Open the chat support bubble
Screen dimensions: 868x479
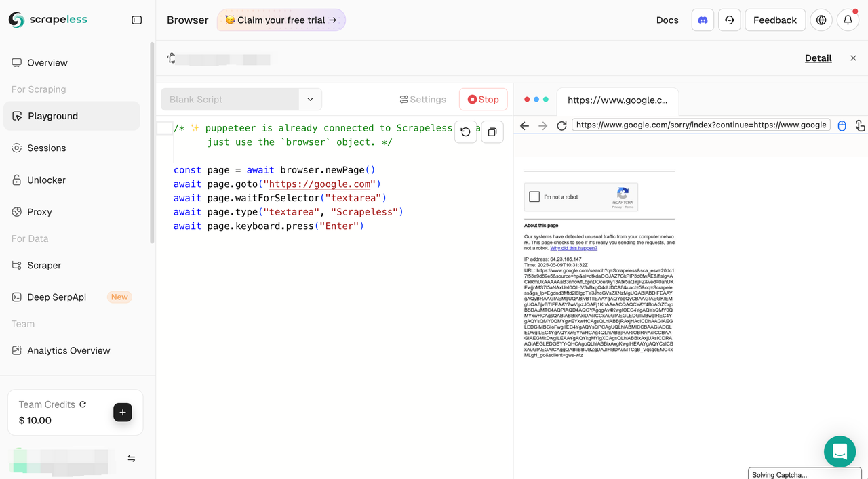pos(840,451)
